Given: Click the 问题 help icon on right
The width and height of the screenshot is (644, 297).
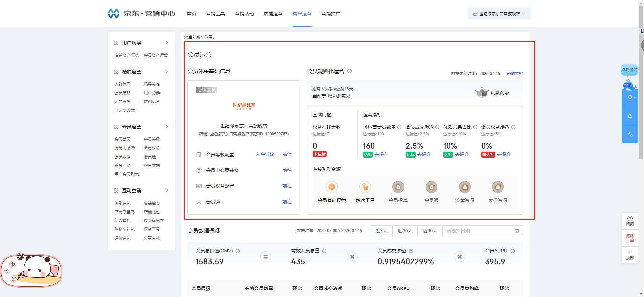Looking at the screenshot, I should [x=630, y=221].
